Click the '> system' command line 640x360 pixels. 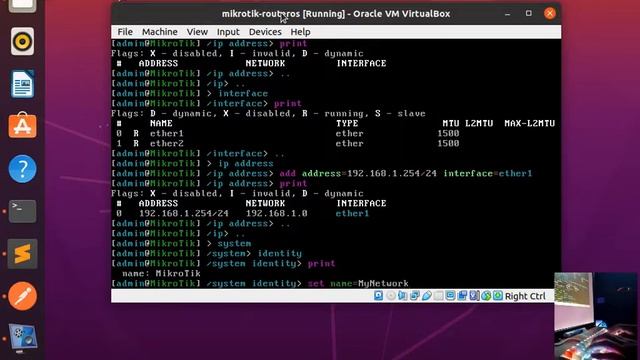[x=182, y=243]
